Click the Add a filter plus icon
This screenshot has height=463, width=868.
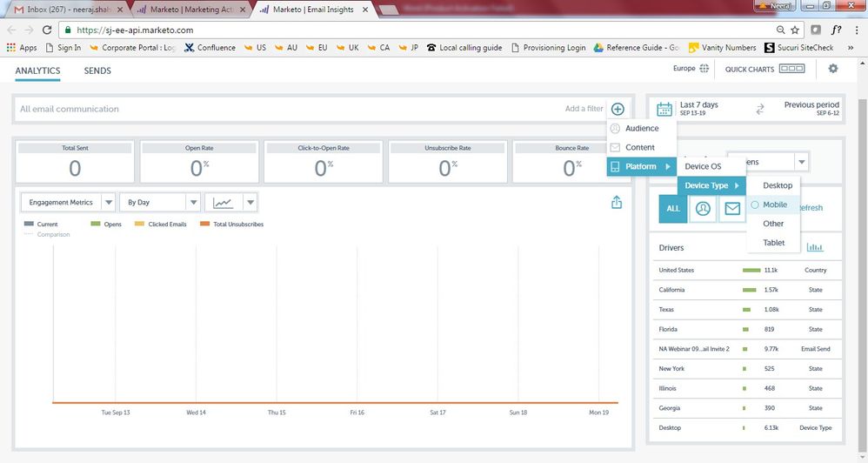tap(618, 109)
